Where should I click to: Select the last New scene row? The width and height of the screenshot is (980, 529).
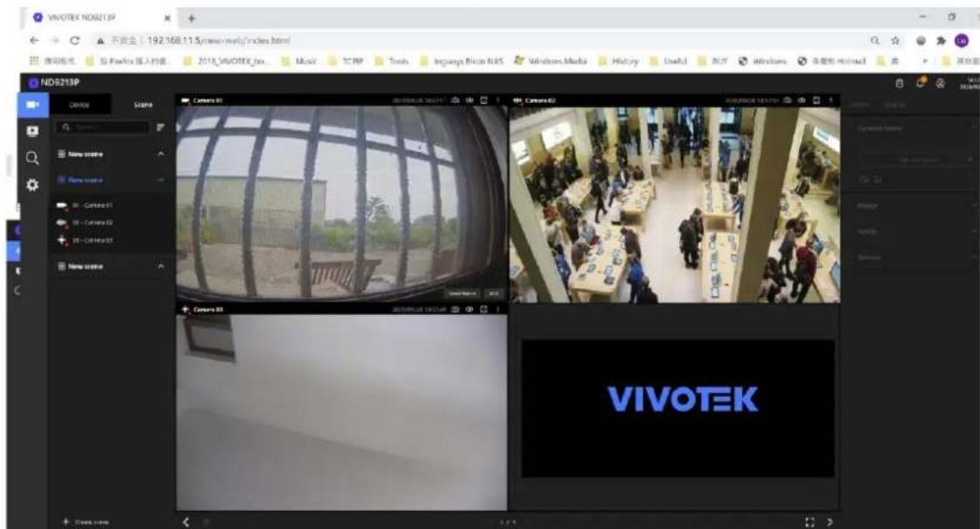pos(112,266)
